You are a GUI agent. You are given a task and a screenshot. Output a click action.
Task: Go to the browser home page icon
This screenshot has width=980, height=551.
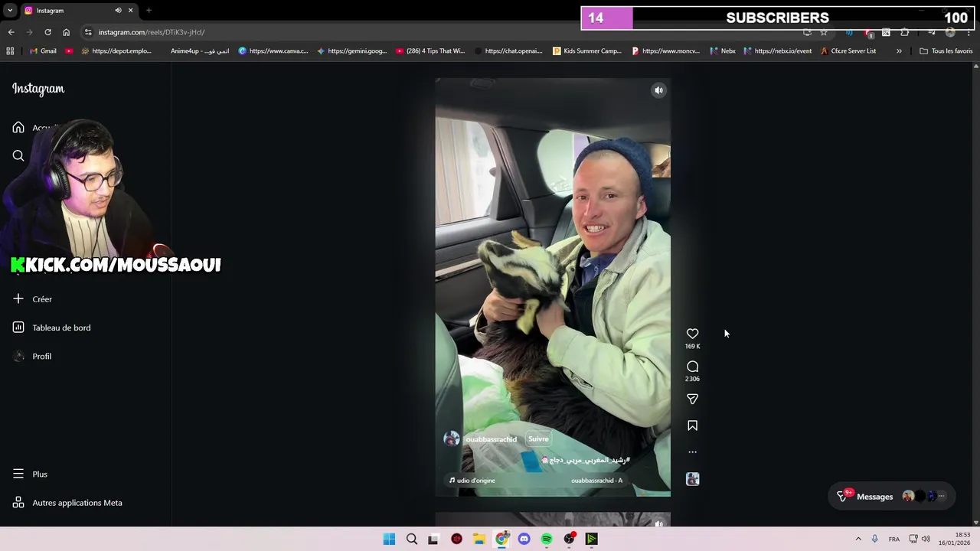(66, 32)
